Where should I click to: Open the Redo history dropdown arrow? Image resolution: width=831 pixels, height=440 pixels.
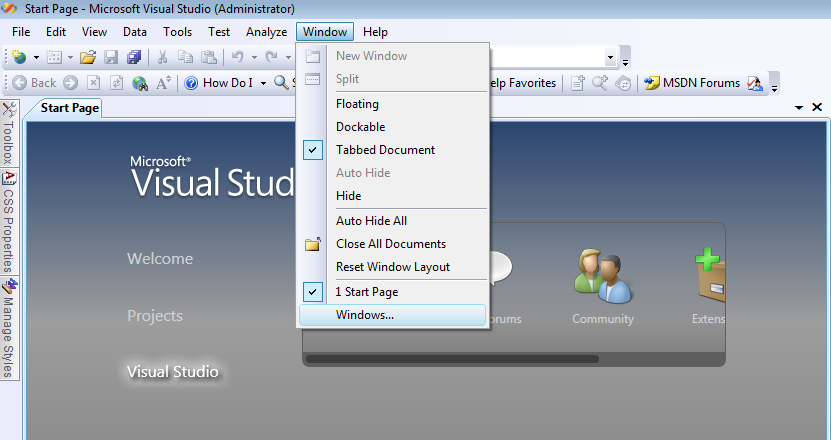tap(288, 57)
